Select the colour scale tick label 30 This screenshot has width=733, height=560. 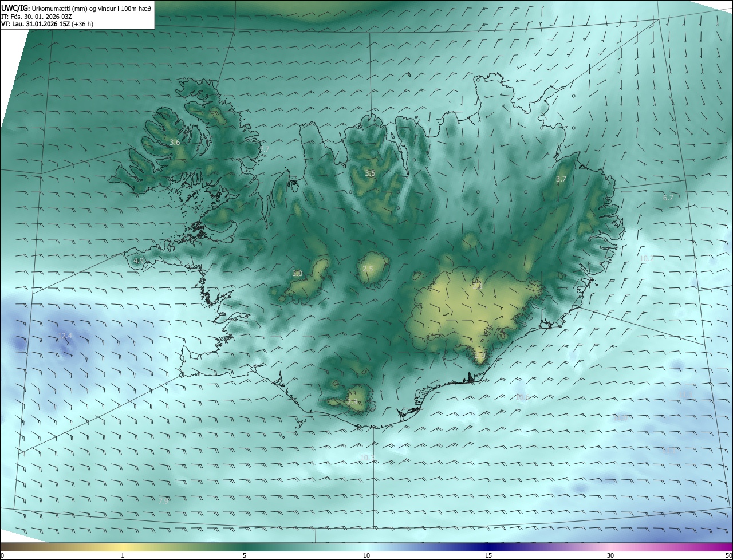[x=610, y=555]
